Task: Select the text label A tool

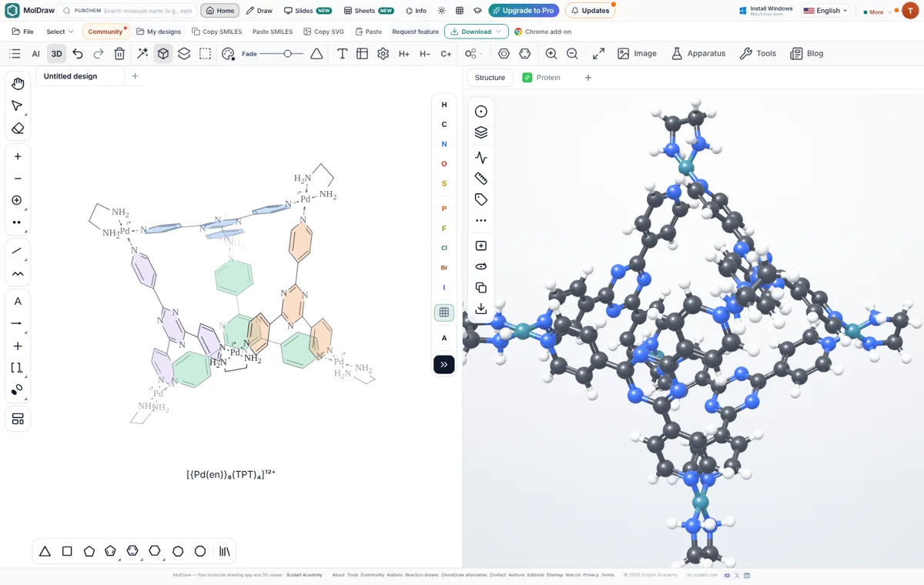Action: point(18,301)
